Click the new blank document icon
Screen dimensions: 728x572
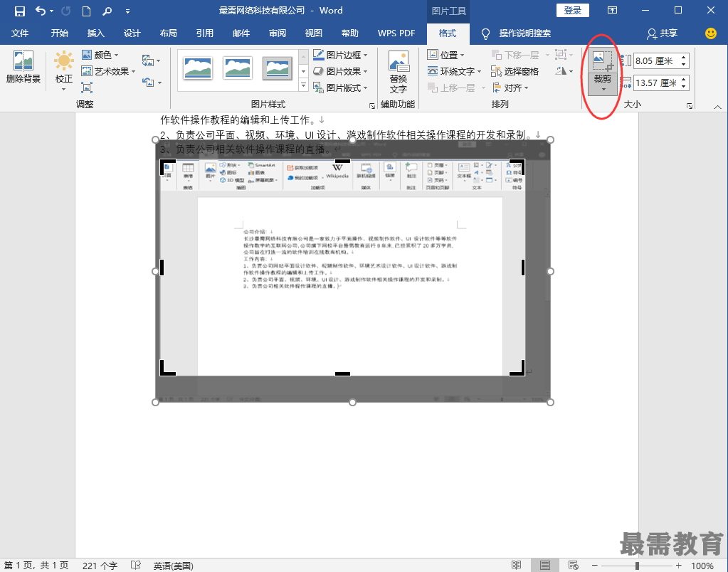86,11
